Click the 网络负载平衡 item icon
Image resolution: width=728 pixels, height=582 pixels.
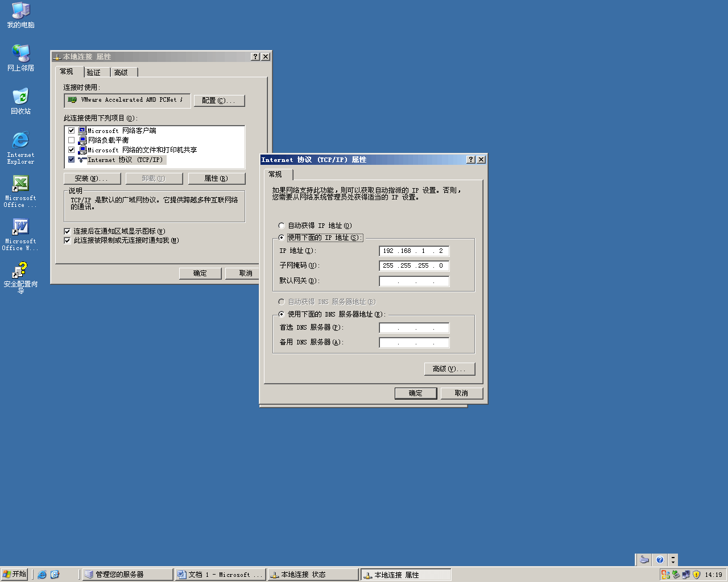coord(82,140)
